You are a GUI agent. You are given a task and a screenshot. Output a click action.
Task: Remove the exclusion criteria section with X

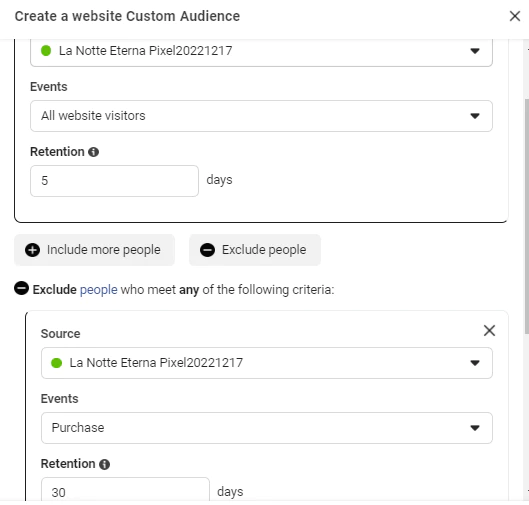(489, 331)
